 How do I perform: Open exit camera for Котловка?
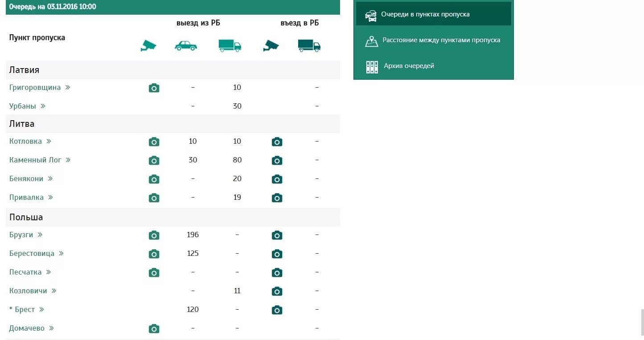(x=154, y=142)
